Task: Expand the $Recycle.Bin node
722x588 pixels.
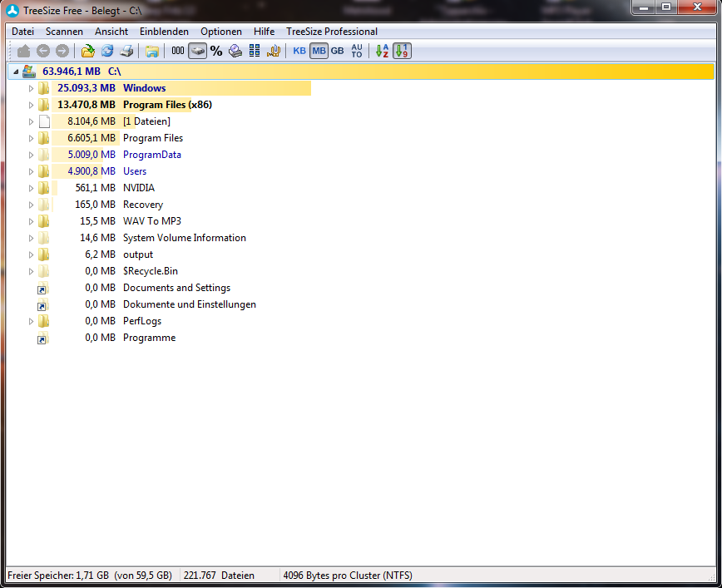Action: pos(31,271)
